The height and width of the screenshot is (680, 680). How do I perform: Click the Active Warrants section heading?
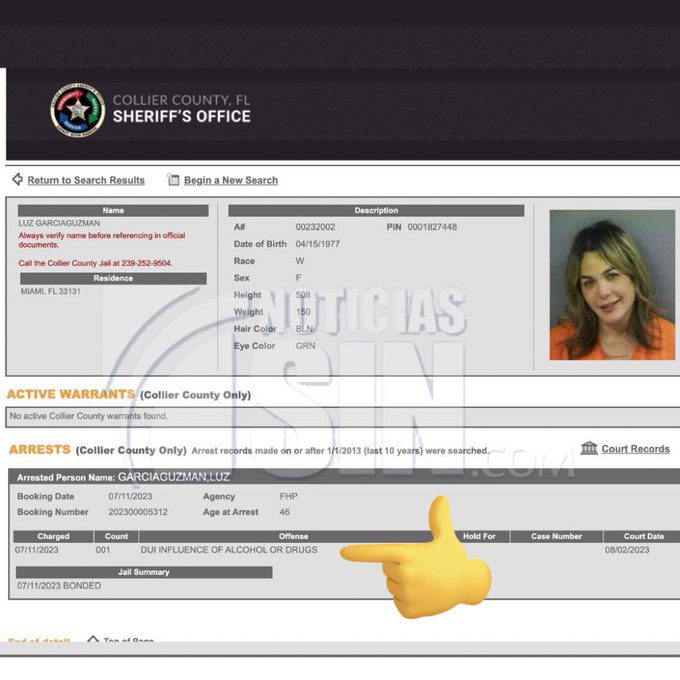(70, 394)
